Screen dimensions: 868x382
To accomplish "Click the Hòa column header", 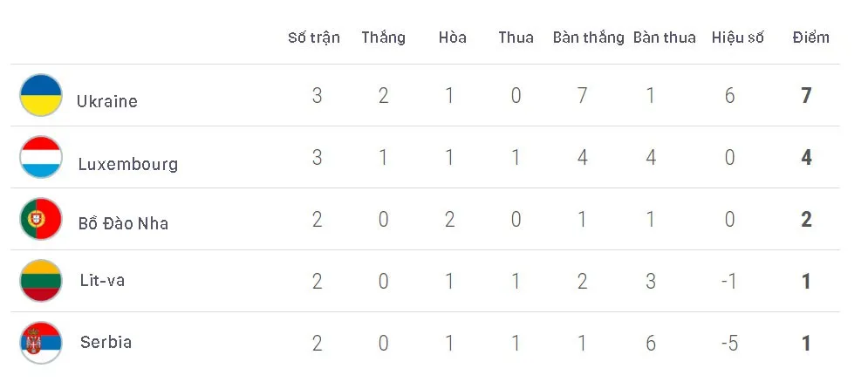I will 452,38.
